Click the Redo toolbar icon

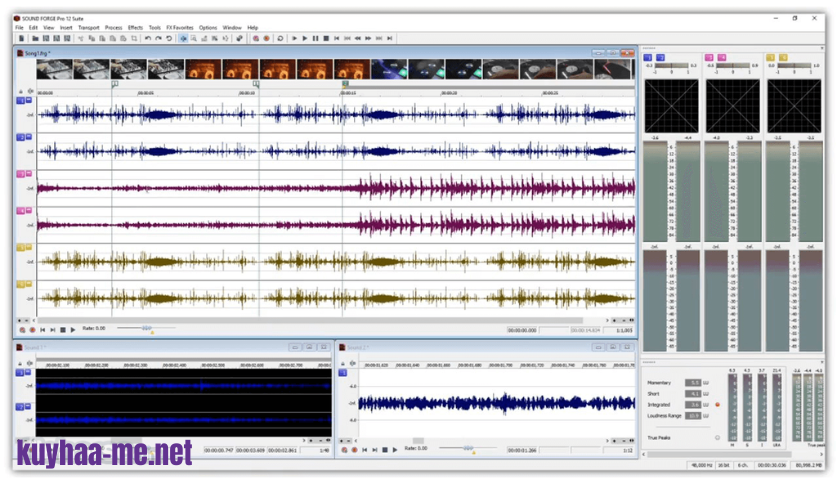coord(158,38)
